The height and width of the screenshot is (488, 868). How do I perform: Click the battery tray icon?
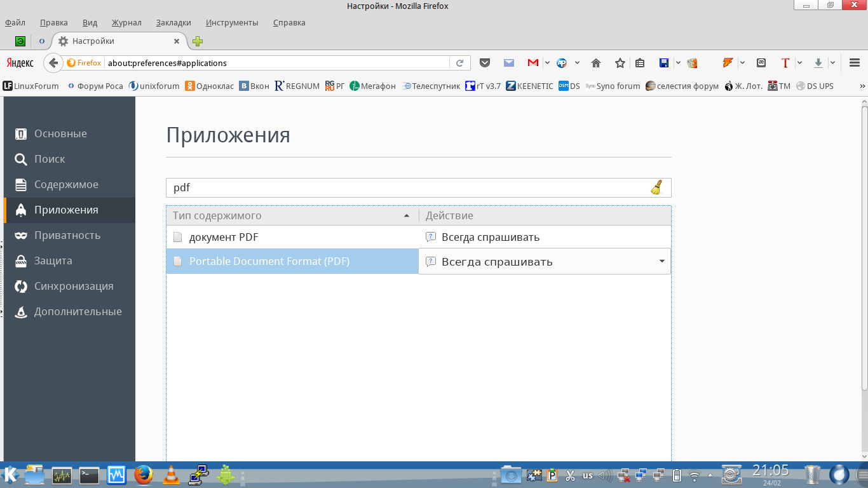coord(677,475)
